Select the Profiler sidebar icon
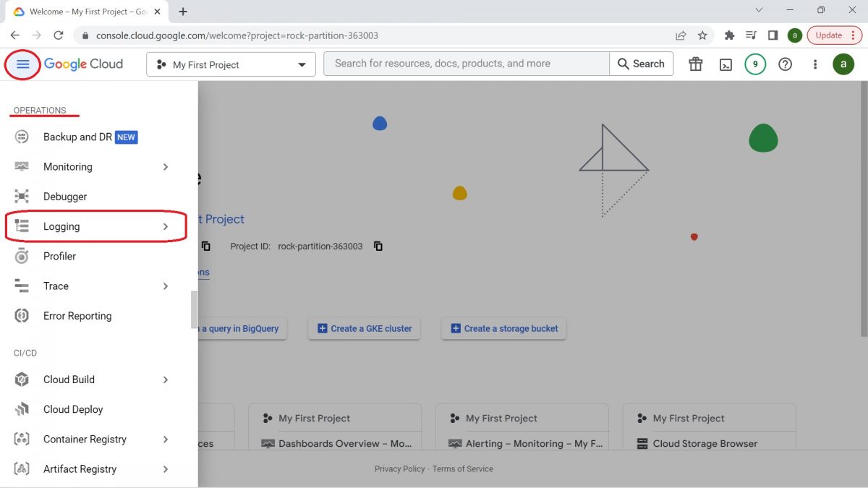The height and width of the screenshot is (488, 868). 20,256
